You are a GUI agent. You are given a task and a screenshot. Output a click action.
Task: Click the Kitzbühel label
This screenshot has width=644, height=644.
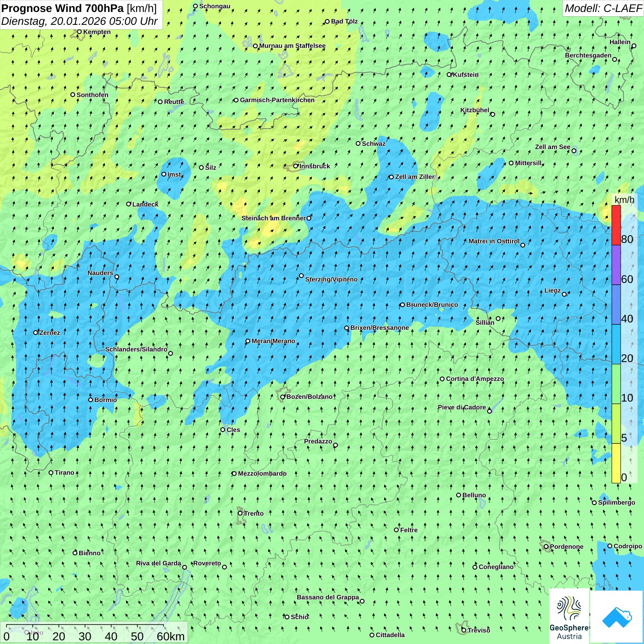coord(475,110)
